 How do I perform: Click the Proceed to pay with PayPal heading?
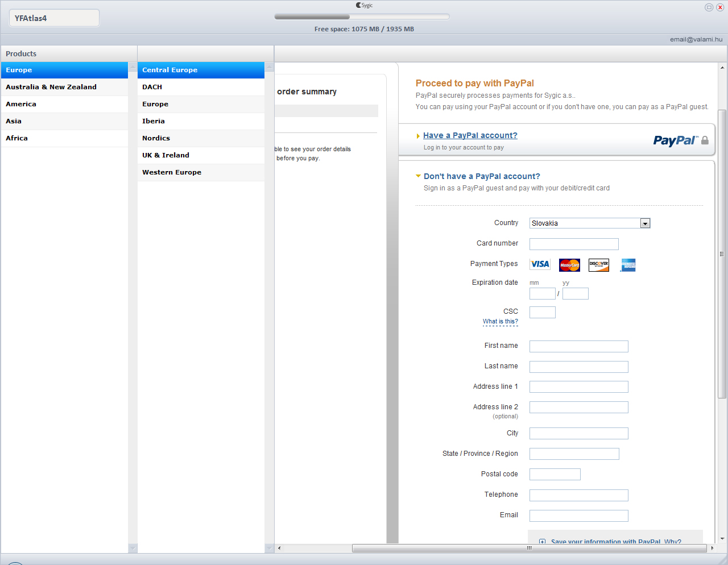click(x=475, y=83)
